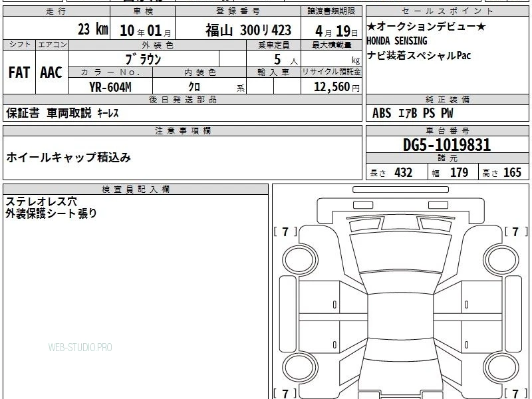This screenshot has width=532, height=399.
Task: Click the upper-right wheel on car diagram
Action: click(x=501, y=260)
